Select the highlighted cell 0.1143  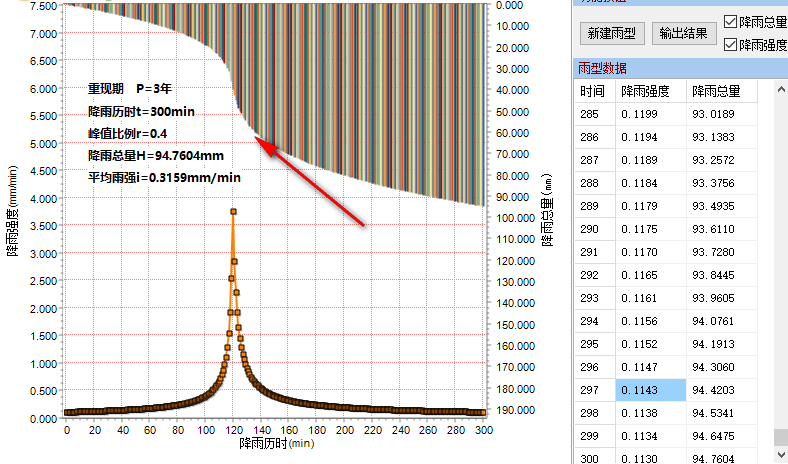tap(650, 390)
